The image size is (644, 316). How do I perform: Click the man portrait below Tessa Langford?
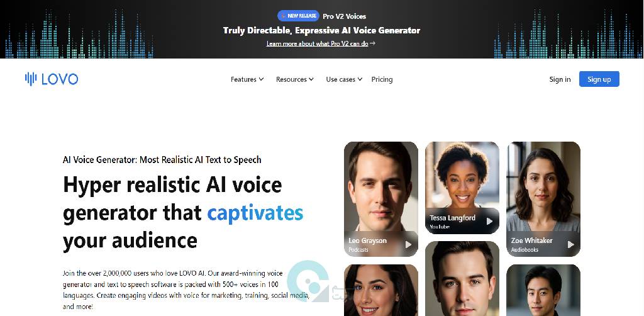(x=462, y=279)
